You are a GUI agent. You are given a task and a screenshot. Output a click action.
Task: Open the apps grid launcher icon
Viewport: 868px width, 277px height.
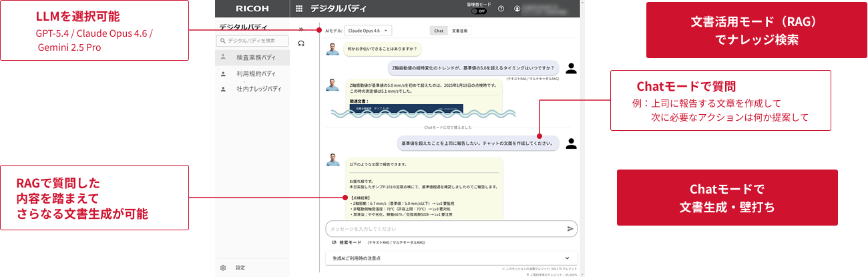[x=298, y=9]
